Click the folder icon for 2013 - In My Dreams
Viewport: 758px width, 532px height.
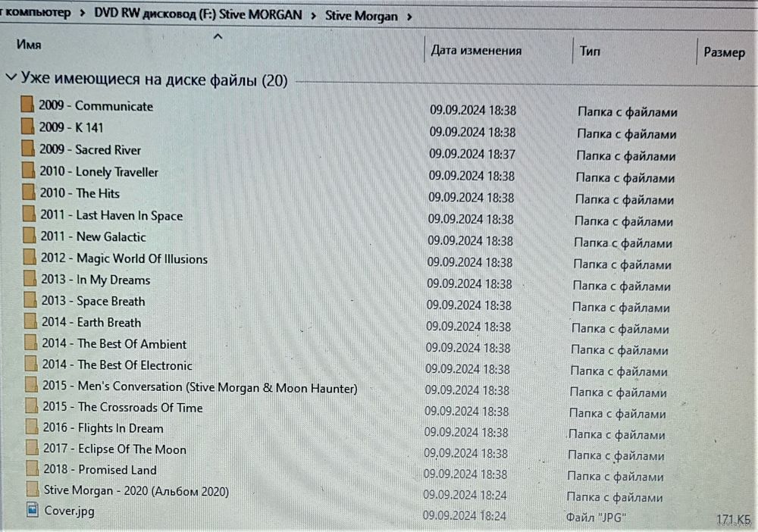tap(30, 278)
